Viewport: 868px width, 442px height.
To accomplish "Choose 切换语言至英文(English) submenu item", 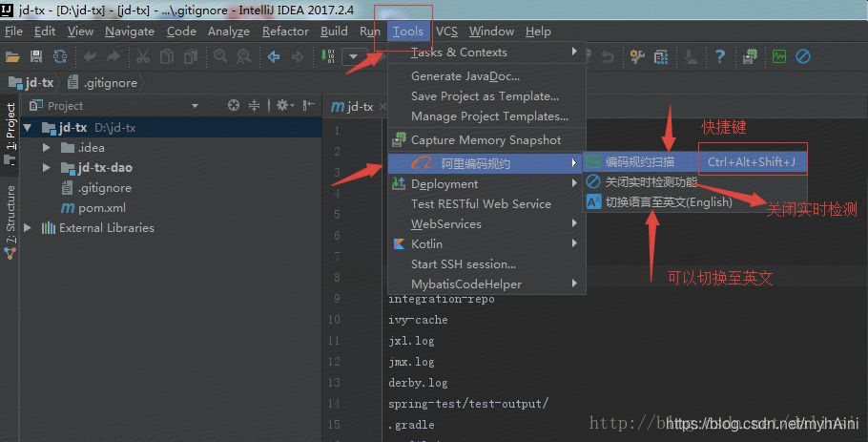I will [x=695, y=202].
